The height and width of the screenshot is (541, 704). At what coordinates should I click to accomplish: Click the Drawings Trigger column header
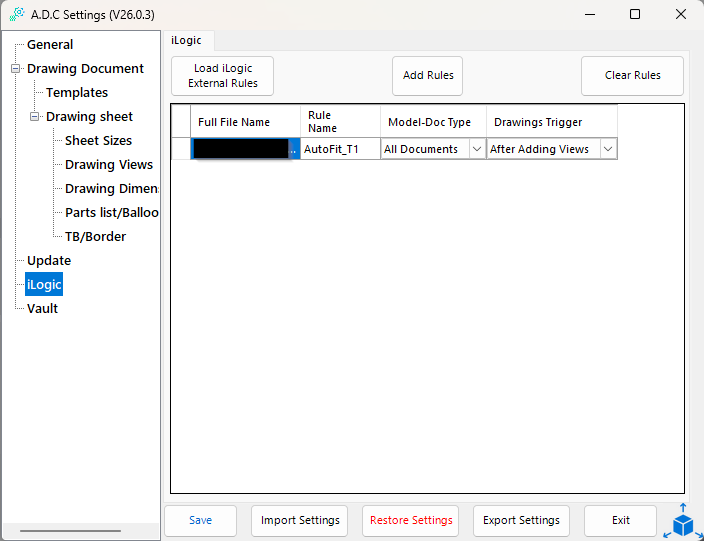pos(552,122)
